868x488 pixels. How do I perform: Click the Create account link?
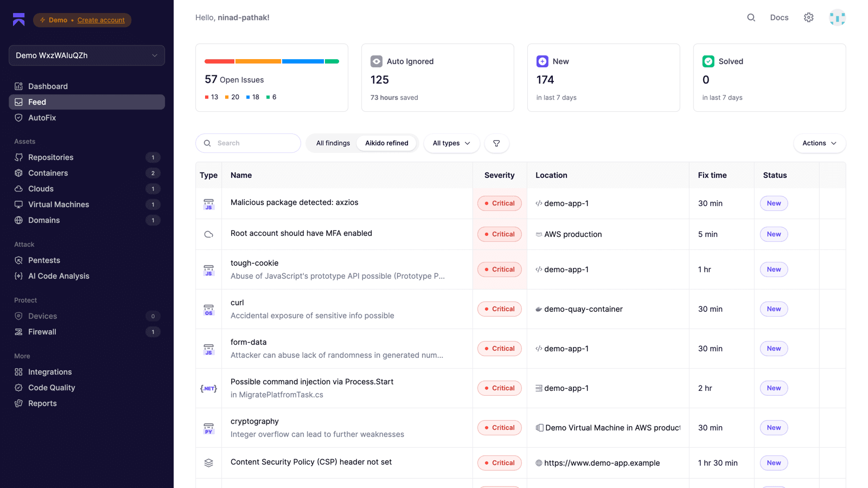(101, 20)
